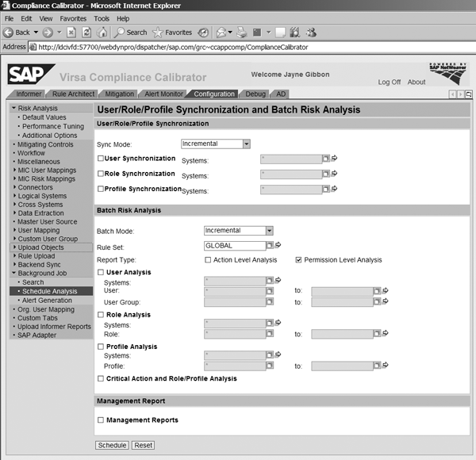Image resolution: width=476 pixels, height=460 pixels.
Task: Open value help icon for Role Synchronization systems
Action: pos(325,174)
